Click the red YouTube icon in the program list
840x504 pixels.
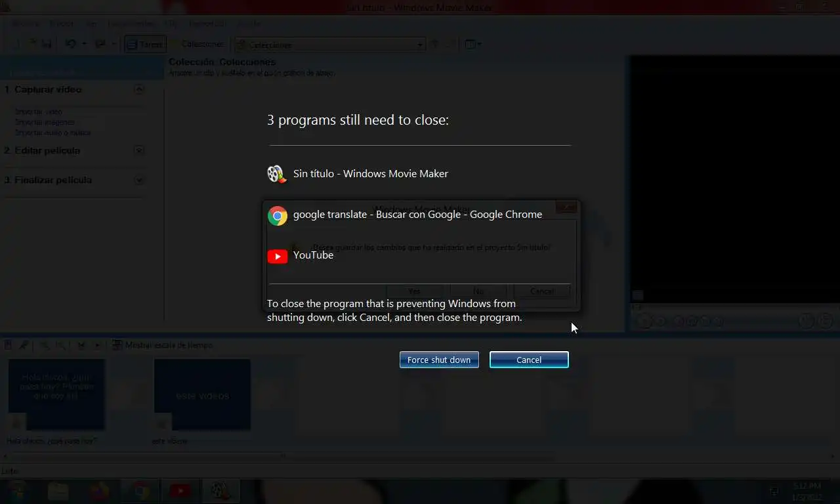[278, 256]
